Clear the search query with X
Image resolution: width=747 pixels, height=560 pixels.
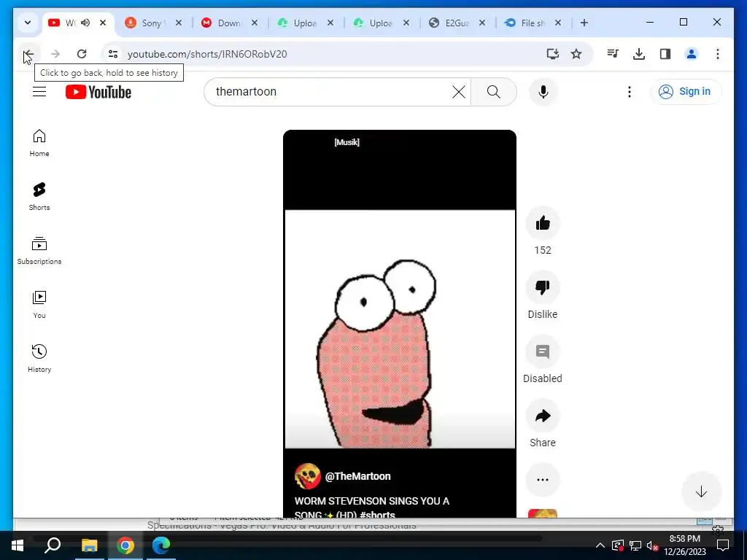[459, 91]
